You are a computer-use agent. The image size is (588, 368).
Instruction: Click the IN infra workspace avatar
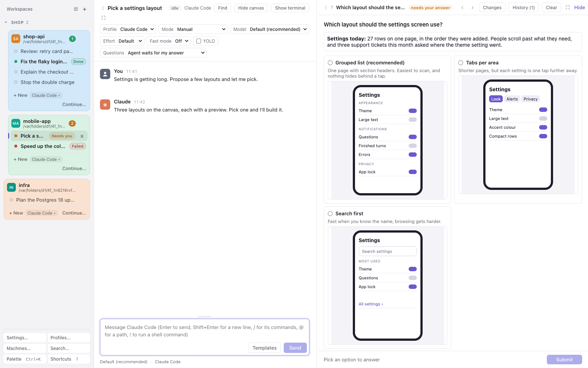(11, 187)
